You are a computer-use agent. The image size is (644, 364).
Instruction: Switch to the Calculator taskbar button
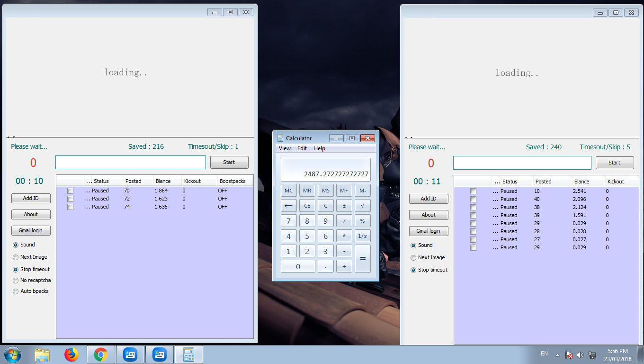coord(189,355)
